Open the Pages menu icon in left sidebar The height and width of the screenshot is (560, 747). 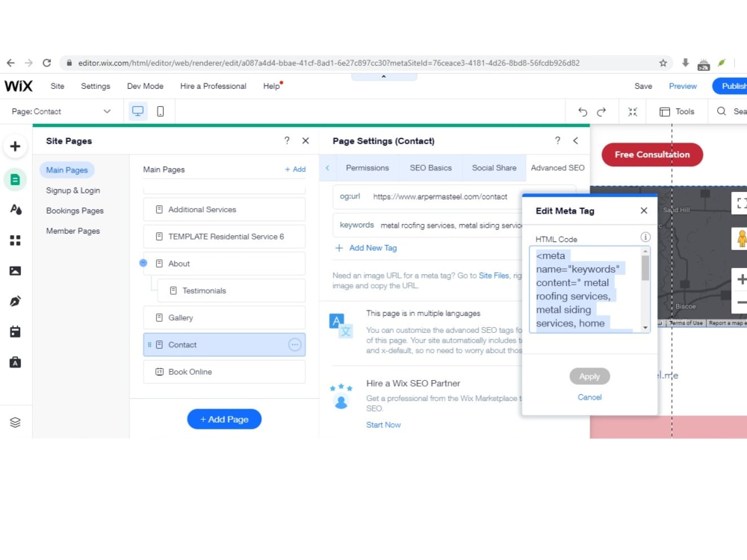15,179
